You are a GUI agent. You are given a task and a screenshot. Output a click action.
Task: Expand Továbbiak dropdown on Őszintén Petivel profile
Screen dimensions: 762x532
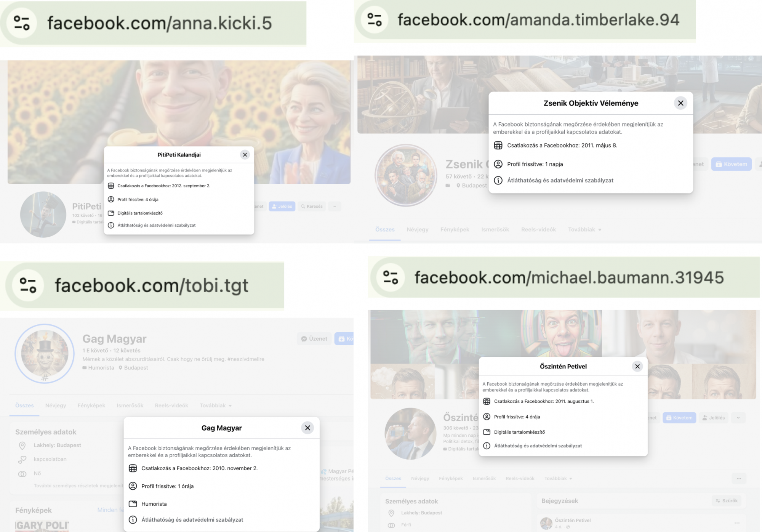coord(558,478)
